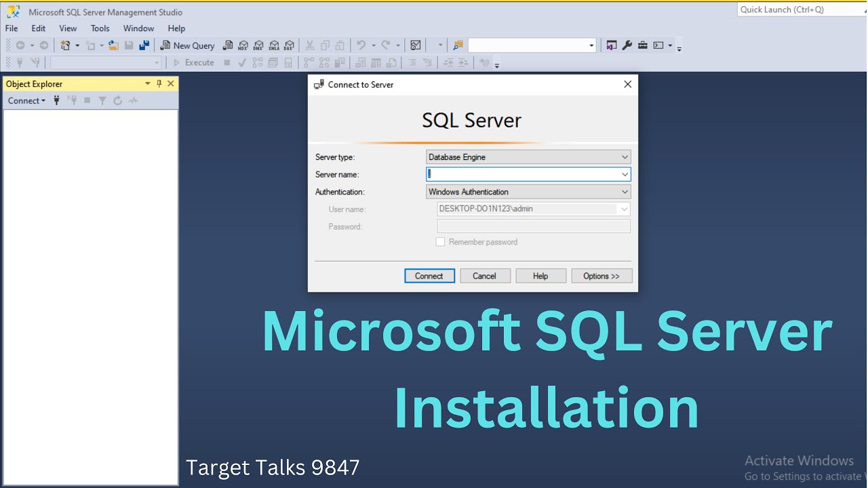Click the Cut scissors icon
This screenshot has height=488, width=868.
coord(309,45)
